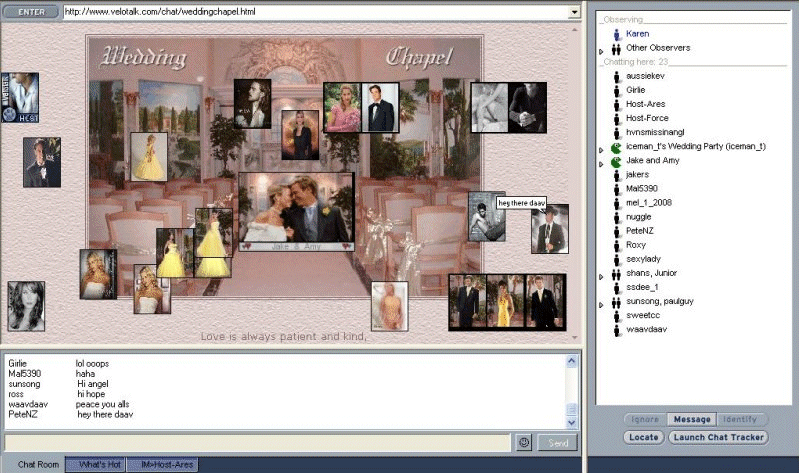Screen dimensions: 799x473
Task: Toggle the Message mode button
Action: 691,419
